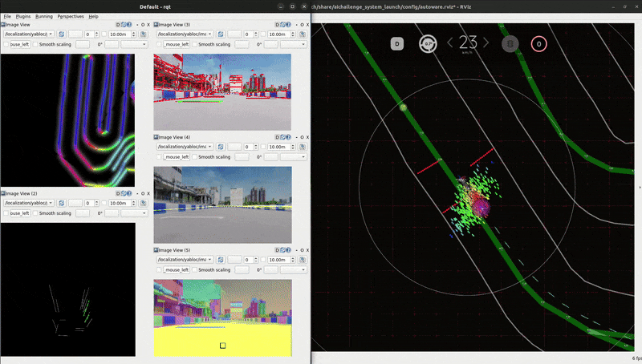Viewport: 642px width, 364px height.
Task: Open topic dropdown in Image View (2)
Action: 29,203
